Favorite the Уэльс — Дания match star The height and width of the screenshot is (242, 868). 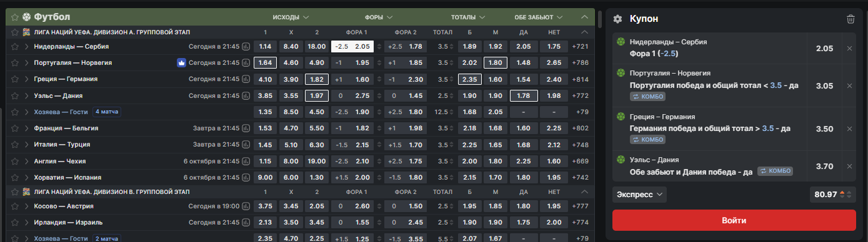[15, 96]
